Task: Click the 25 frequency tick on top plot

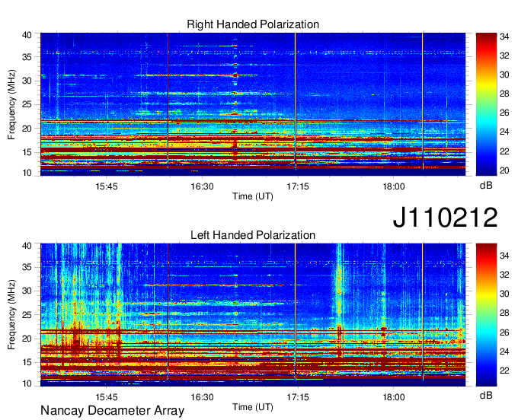Action: (x=27, y=104)
